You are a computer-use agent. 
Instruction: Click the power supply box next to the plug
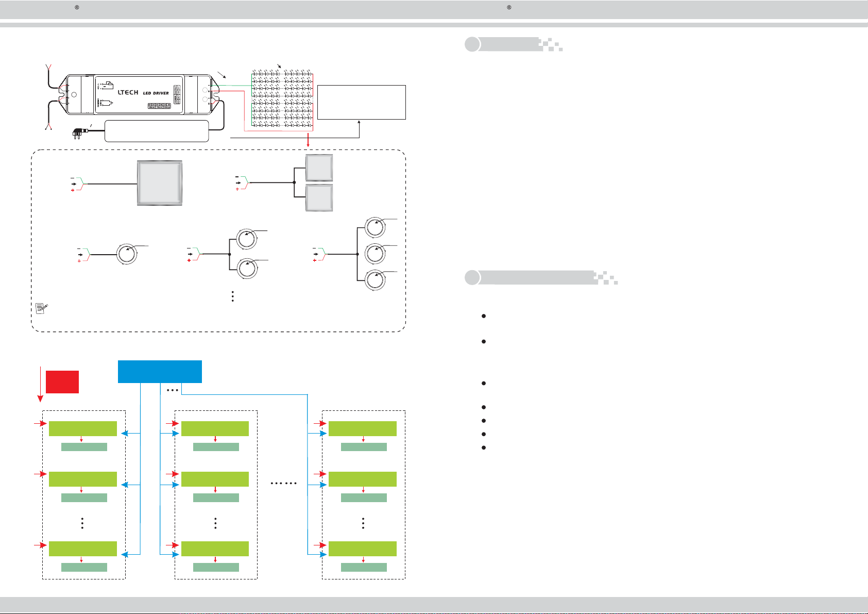[x=157, y=131]
